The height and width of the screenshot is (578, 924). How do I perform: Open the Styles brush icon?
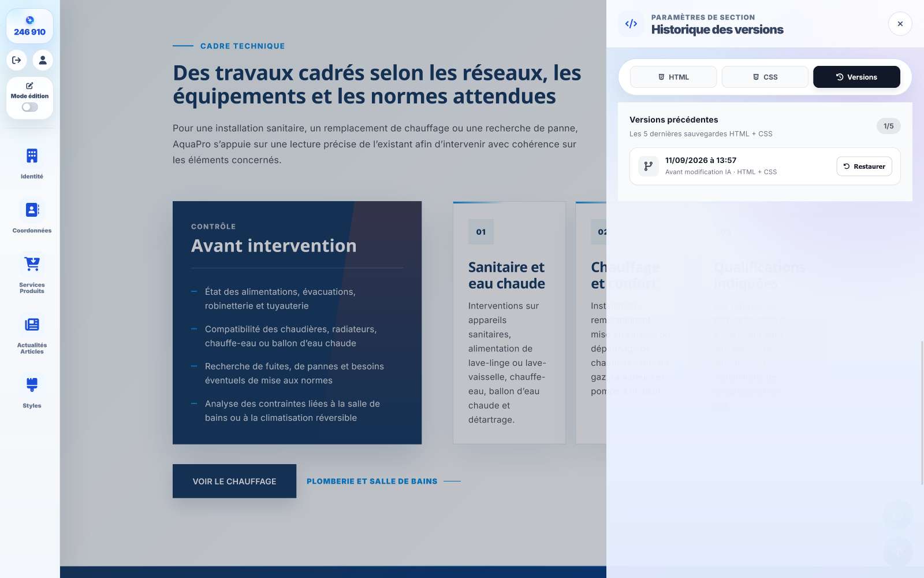32,385
